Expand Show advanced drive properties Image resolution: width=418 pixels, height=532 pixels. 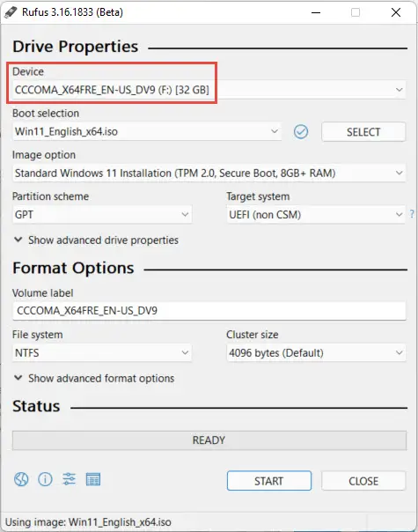(96, 240)
